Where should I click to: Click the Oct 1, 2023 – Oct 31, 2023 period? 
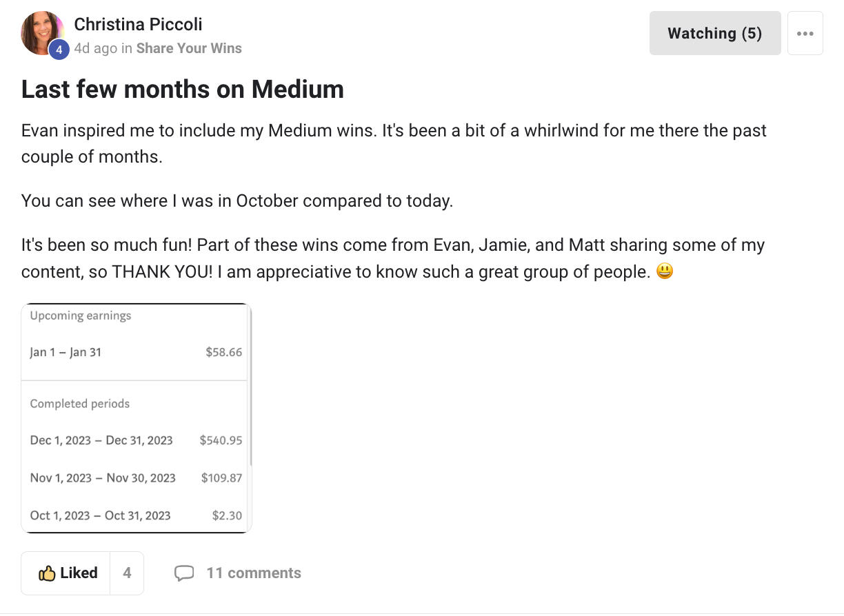[x=100, y=515]
